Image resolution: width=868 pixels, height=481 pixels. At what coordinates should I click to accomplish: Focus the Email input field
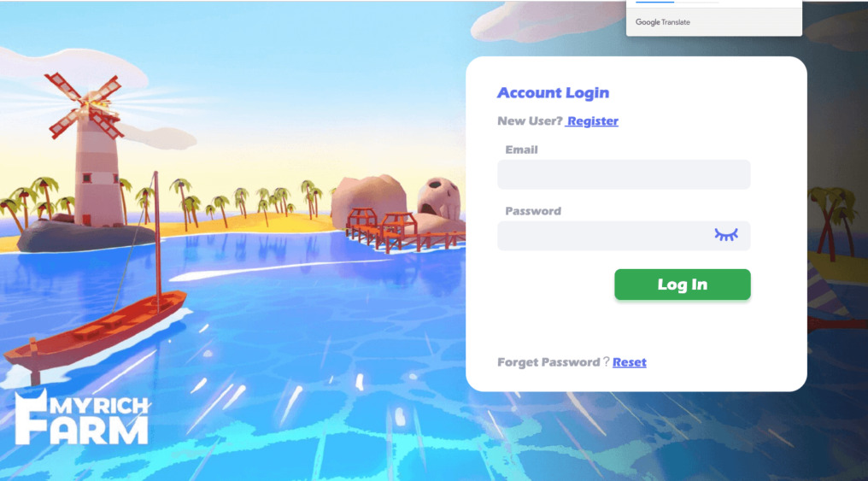coord(624,174)
